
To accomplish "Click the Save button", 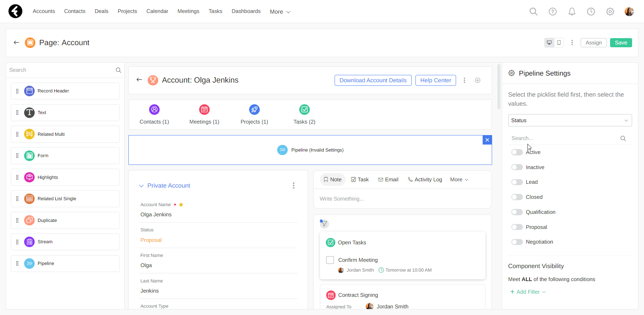I will [x=621, y=43].
